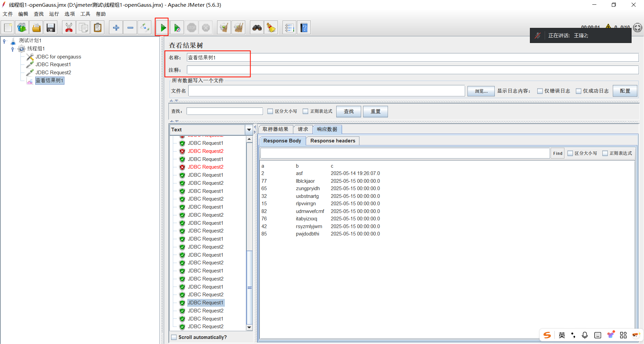Open the Text renderer dropdown
Image resolution: width=644 pixels, height=344 pixels.
pyautogui.click(x=249, y=130)
